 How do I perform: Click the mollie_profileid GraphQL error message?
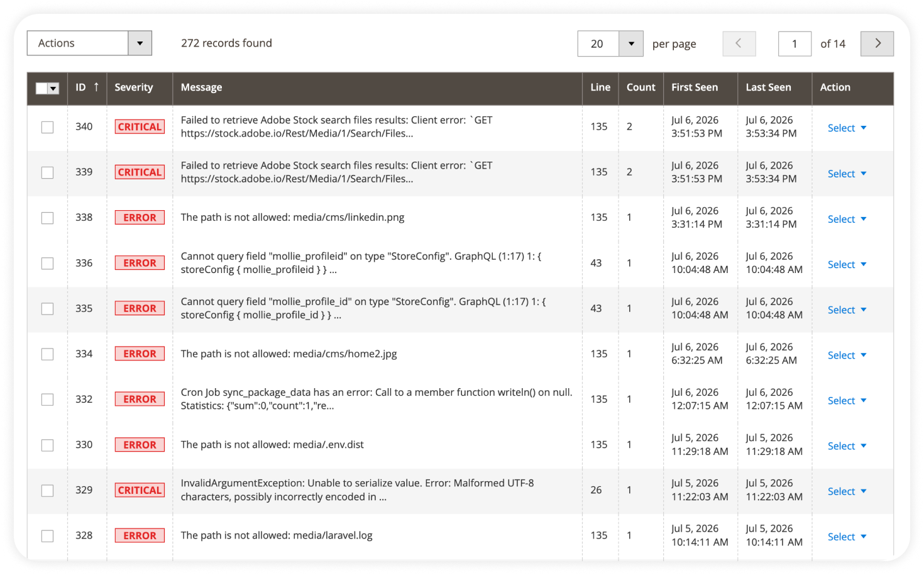[x=361, y=263]
